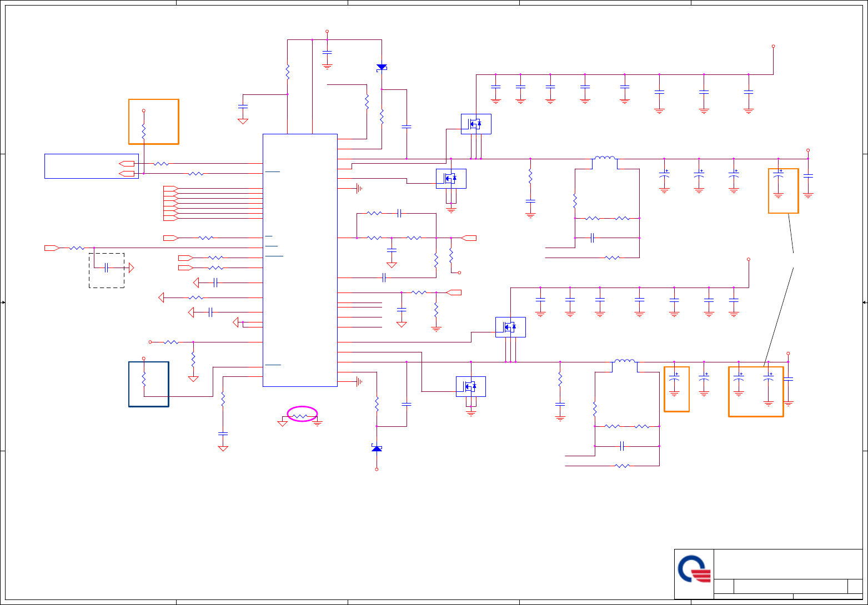Viewport: 868px width, 605px height.
Task: Select the bottommost MOSFET symbol
Action: (x=471, y=386)
